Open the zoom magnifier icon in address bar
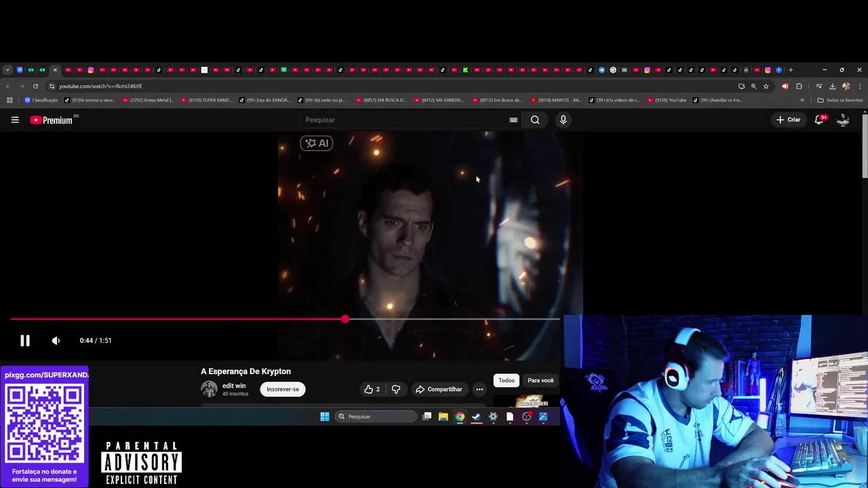868x488 pixels. [x=753, y=86]
